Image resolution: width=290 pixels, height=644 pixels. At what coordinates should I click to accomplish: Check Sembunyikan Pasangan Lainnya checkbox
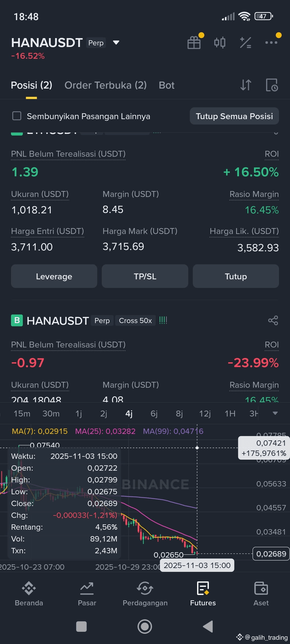17,116
